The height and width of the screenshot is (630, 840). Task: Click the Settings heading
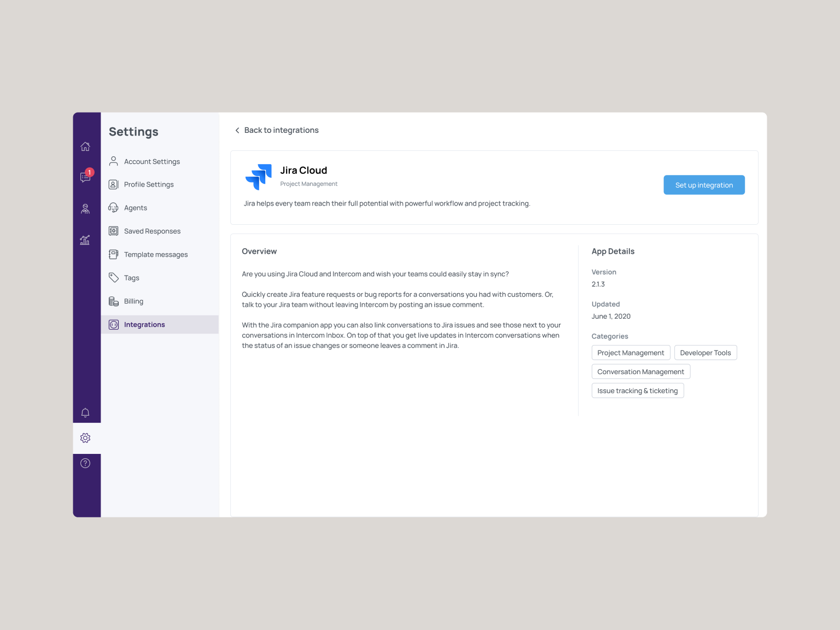click(x=133, y=132)
